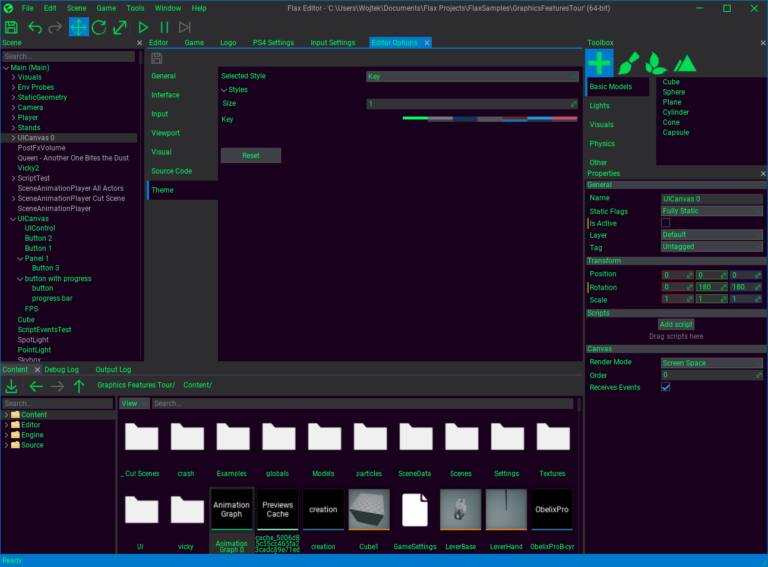768x567 pixels.
Task: Uncheck the Receives Events checkbox
Action: coord(666,387)
